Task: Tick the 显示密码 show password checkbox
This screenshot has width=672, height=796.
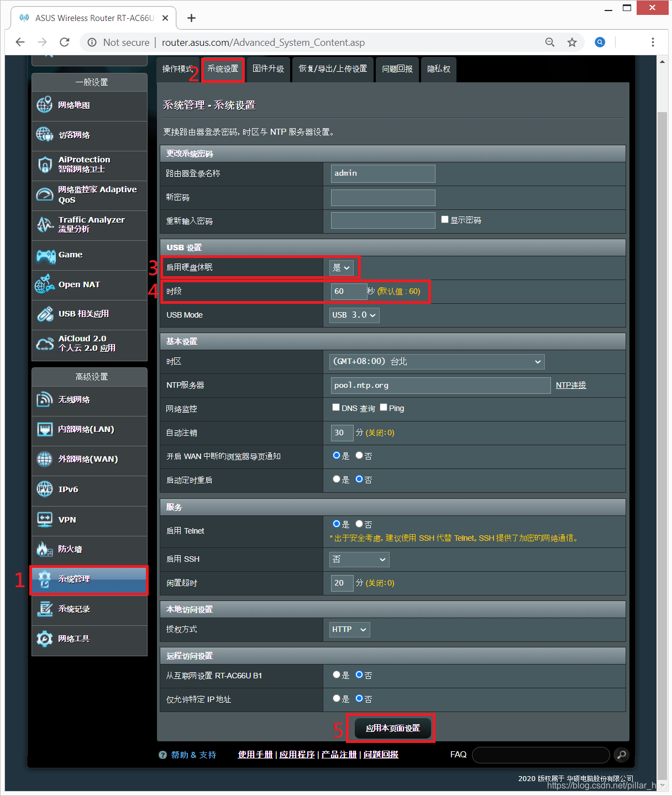Action: click(445, 219)
